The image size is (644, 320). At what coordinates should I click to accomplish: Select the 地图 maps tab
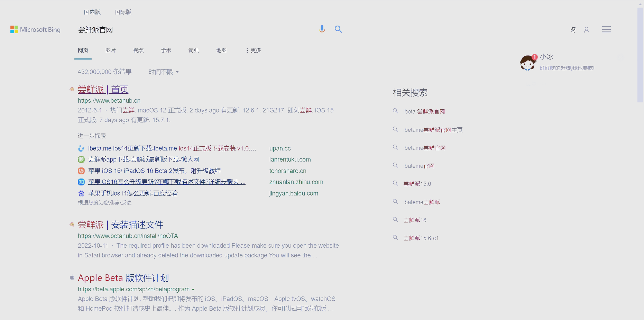point(221,51)
